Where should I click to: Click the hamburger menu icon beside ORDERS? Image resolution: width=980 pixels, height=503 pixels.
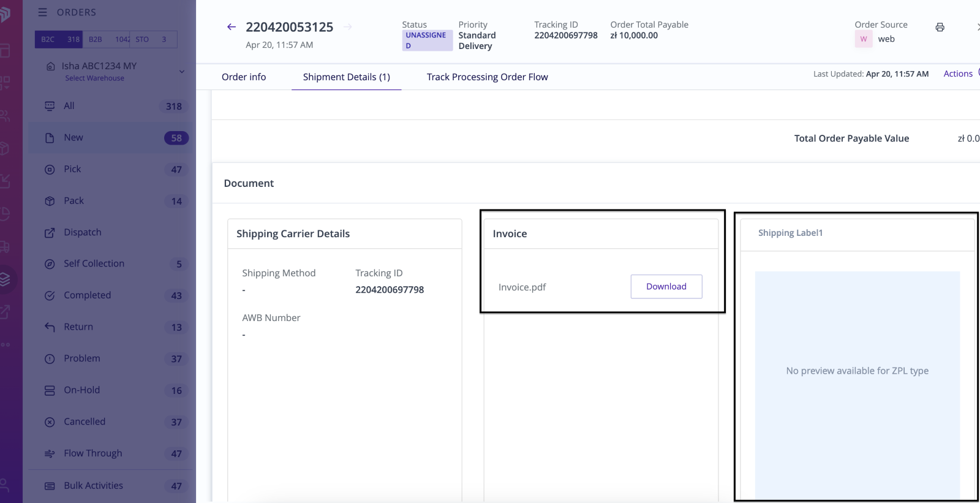point(42,12)
